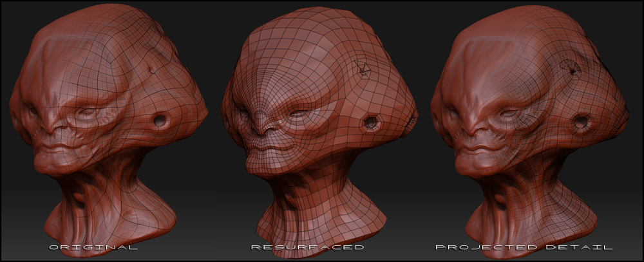The width and height of the screenshot is (644, 262).
Task: Click the RESURFACED caption text
Action: pyautogui.click(x=308, y=247)
